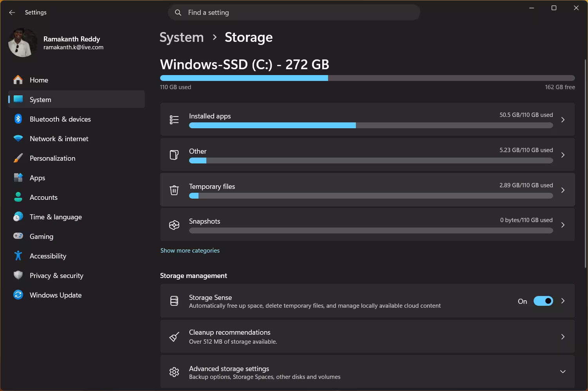Click the ramakanth.k@live.com email text
Screen dimensions: 588x391
[x=73, y=47]
